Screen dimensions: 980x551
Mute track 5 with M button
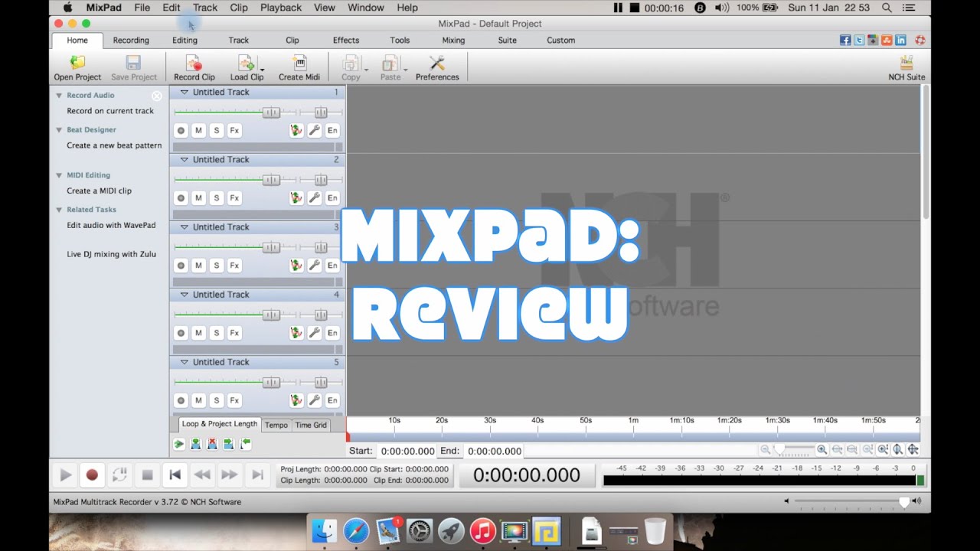point(198,400)
